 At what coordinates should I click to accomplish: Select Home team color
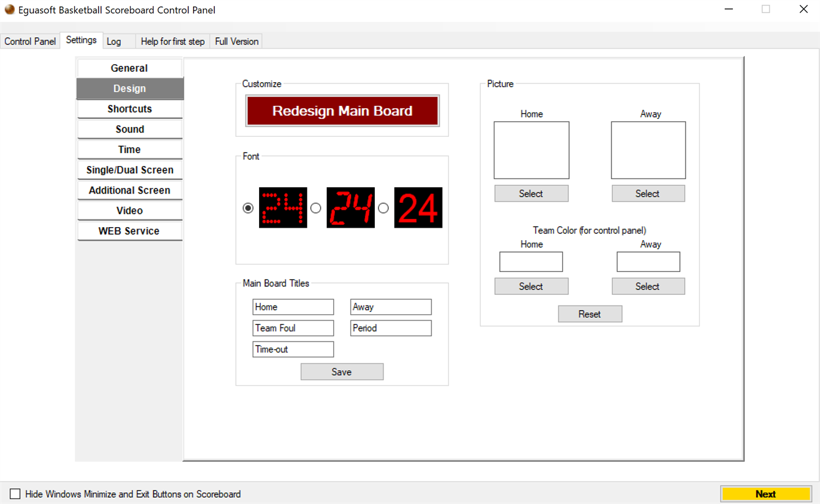[x=531, y=286]
